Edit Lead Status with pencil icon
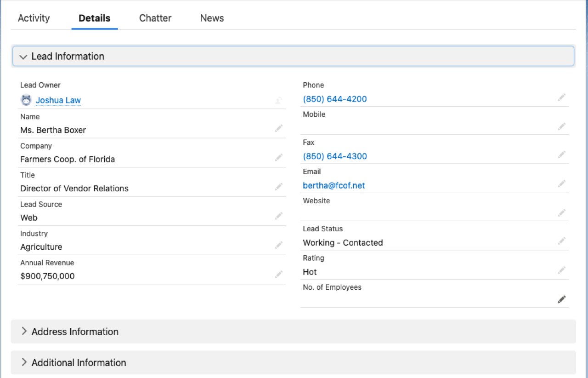The image size is (588, 378). (562, 241)
